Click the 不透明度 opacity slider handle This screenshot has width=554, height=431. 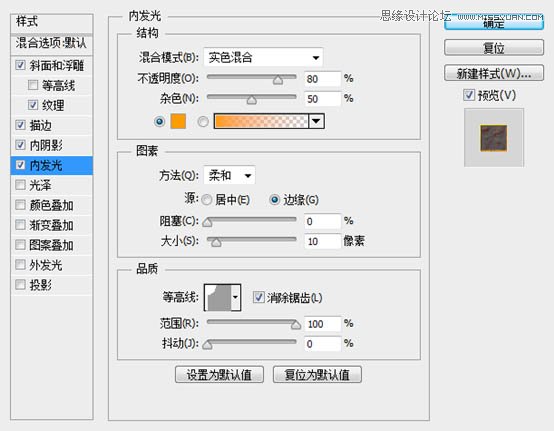[x=278, y=80]
